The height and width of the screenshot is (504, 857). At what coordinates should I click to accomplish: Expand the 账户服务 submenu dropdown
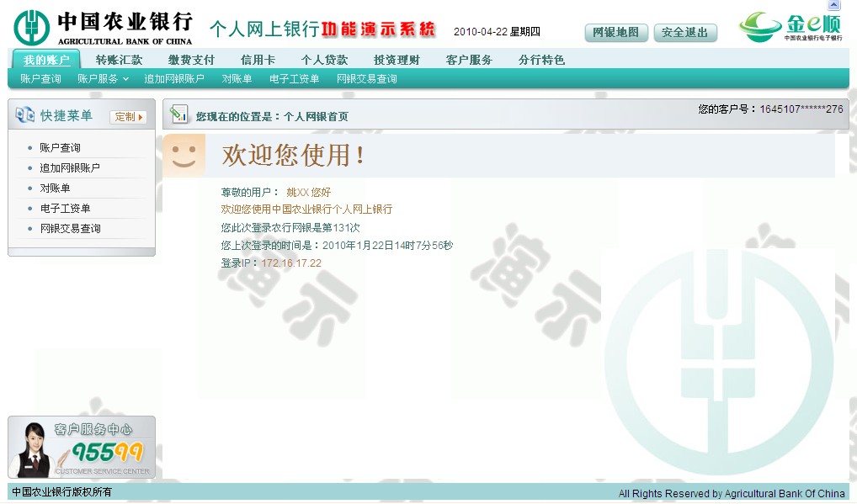103,78
